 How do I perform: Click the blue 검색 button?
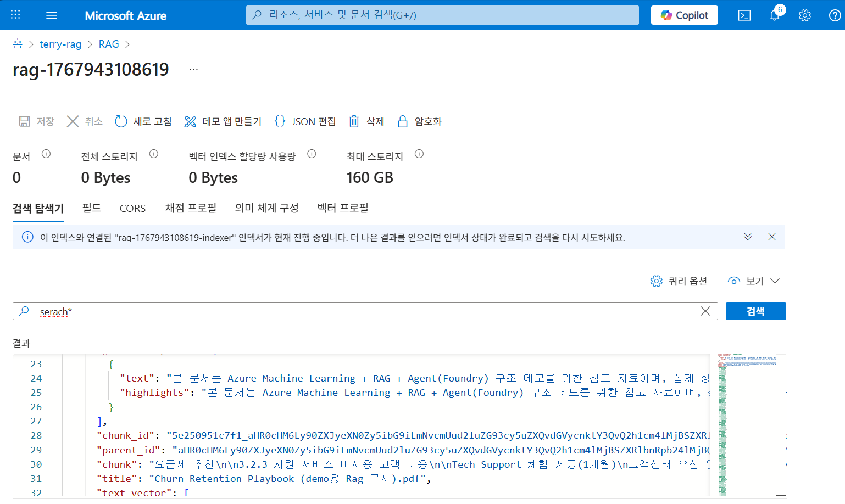click(x=756, y=311)
